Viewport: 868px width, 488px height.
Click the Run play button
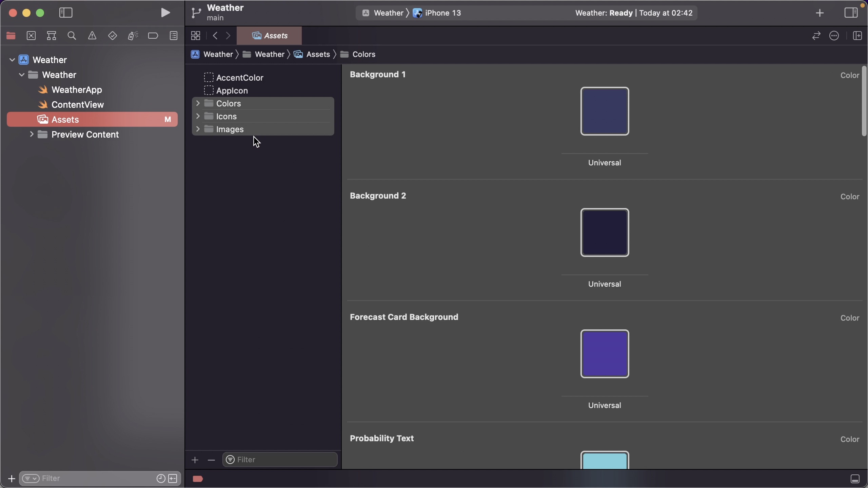click(x=165, y=13)
